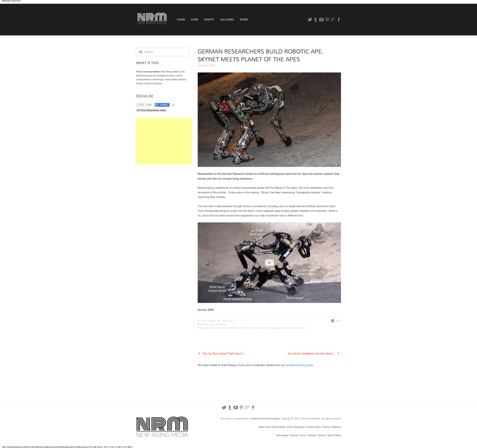Click the round Share icon below the article
The image size is (477, 448).
coord(333,321)
